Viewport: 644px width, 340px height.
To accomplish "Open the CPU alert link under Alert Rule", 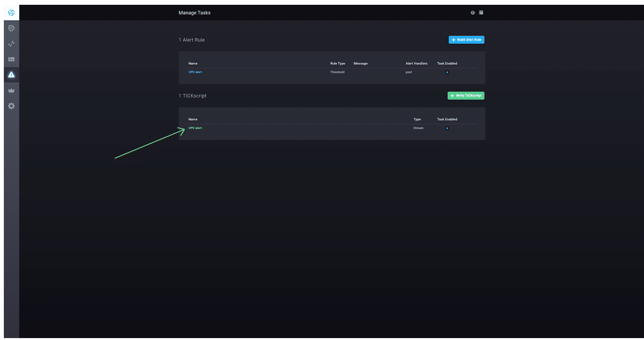I will (x=195, y=72).
